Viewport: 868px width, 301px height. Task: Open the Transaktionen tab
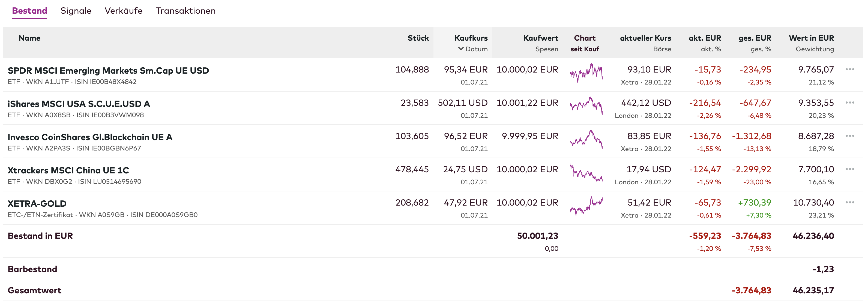point(185,11)
